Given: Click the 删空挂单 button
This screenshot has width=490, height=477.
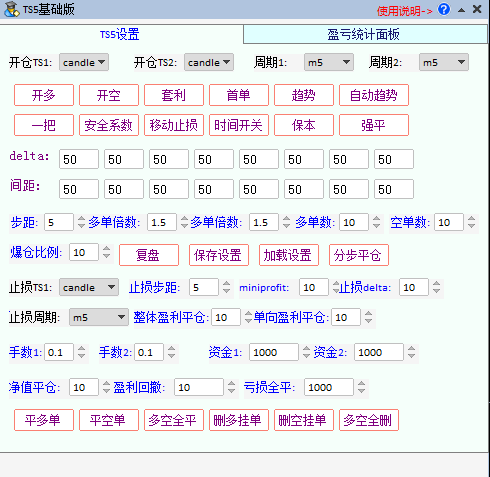Looking at the screenshot, I should pos(304,420).
